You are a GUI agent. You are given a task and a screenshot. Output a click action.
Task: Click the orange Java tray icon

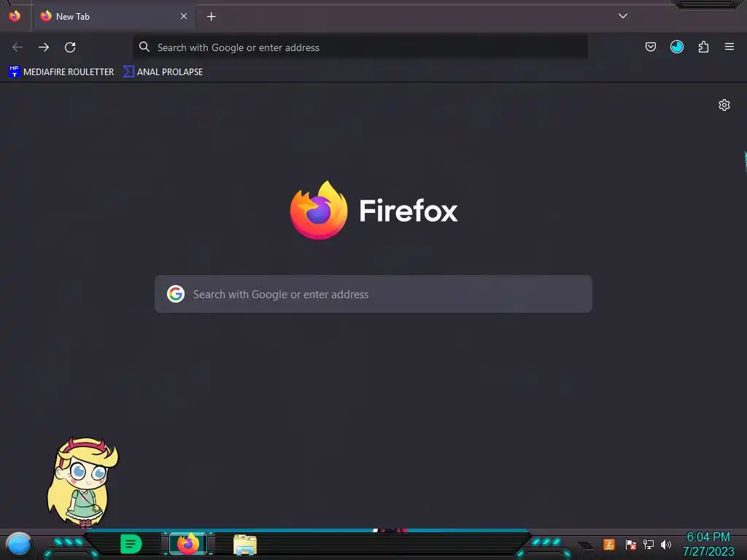click(x=609, y=544)
